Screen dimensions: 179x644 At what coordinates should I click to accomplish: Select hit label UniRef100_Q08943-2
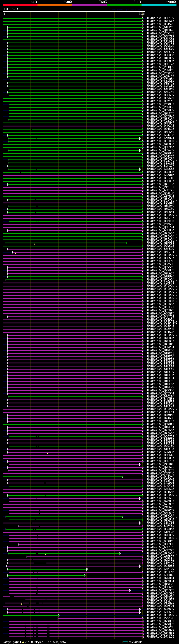coord(162,323)
